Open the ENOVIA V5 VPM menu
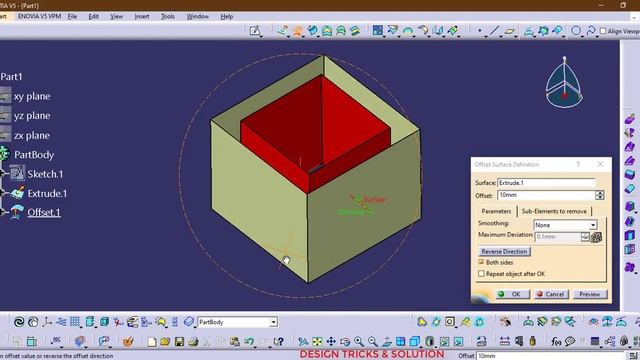Screen dimensions: 640x360 (x=39, y=16)
